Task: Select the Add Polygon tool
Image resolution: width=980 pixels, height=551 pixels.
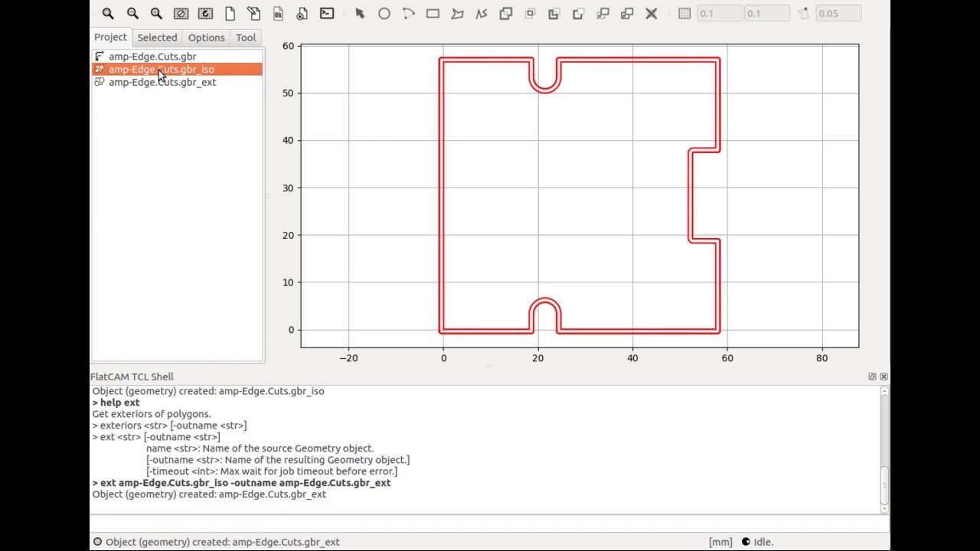Action: pos(457,13)
